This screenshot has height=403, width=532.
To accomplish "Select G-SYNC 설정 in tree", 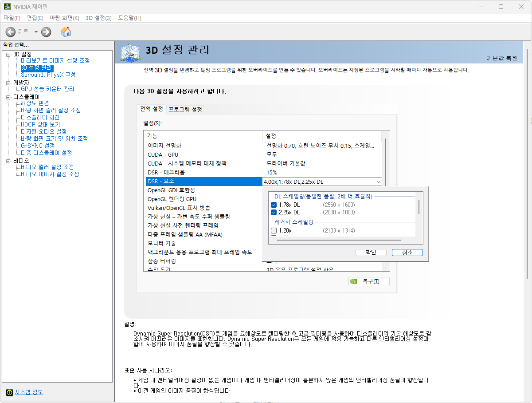I will [38, 146].
